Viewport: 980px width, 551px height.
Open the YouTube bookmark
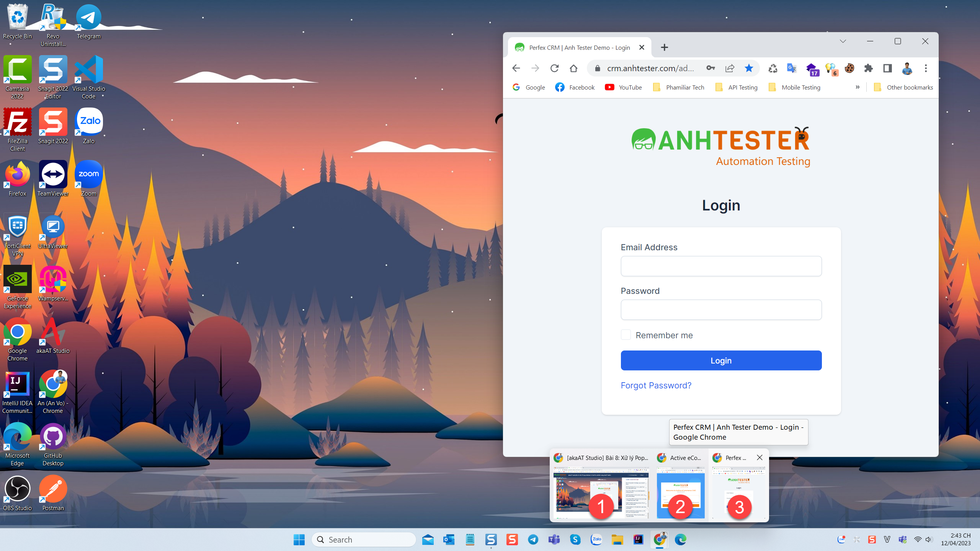point(623,87)
